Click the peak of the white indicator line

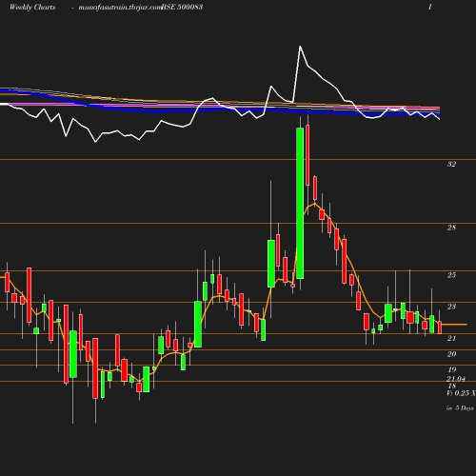tap(300, 47)
